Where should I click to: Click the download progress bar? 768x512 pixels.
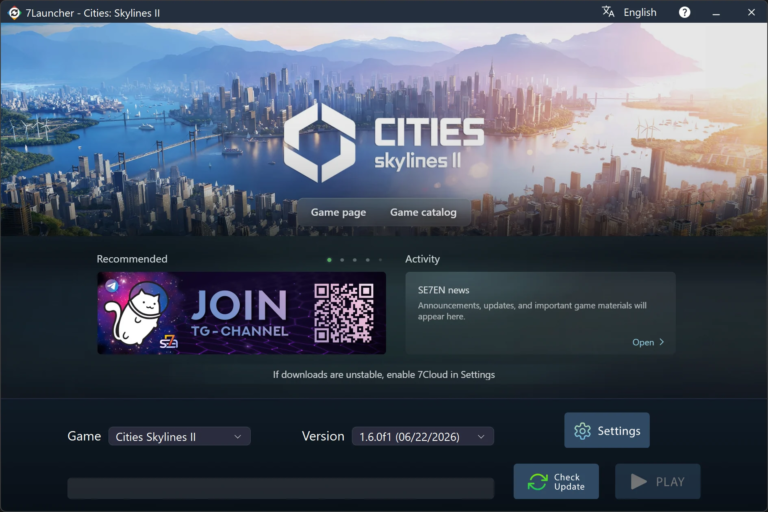[281, 488]
